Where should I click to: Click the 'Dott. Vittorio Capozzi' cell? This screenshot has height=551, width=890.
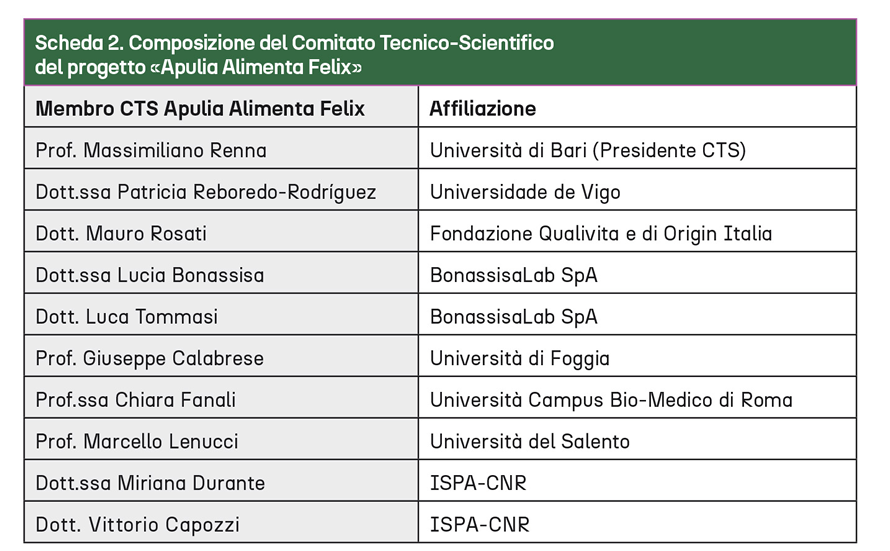pos(137,524)
